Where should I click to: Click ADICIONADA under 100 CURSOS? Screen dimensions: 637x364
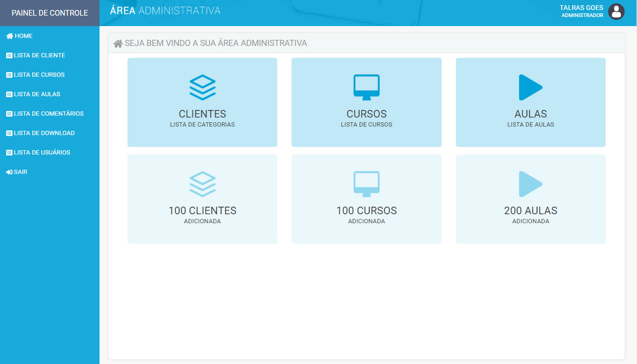pos(366,221)
